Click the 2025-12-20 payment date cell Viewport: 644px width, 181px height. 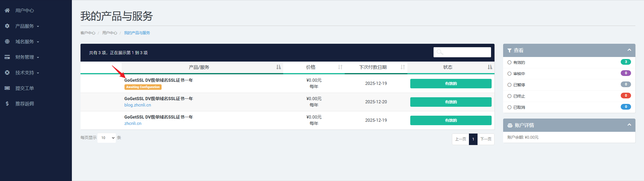[376, 102]
